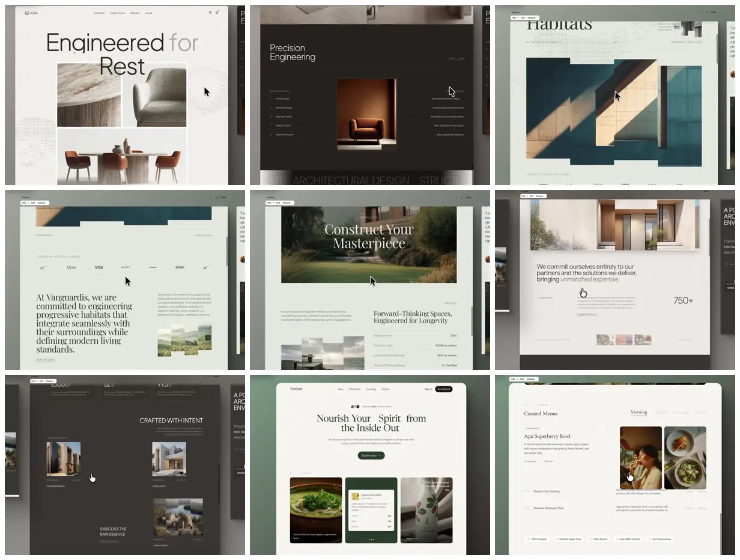
Task: Click the Verdant logo in the header
Action: point(296,389)
